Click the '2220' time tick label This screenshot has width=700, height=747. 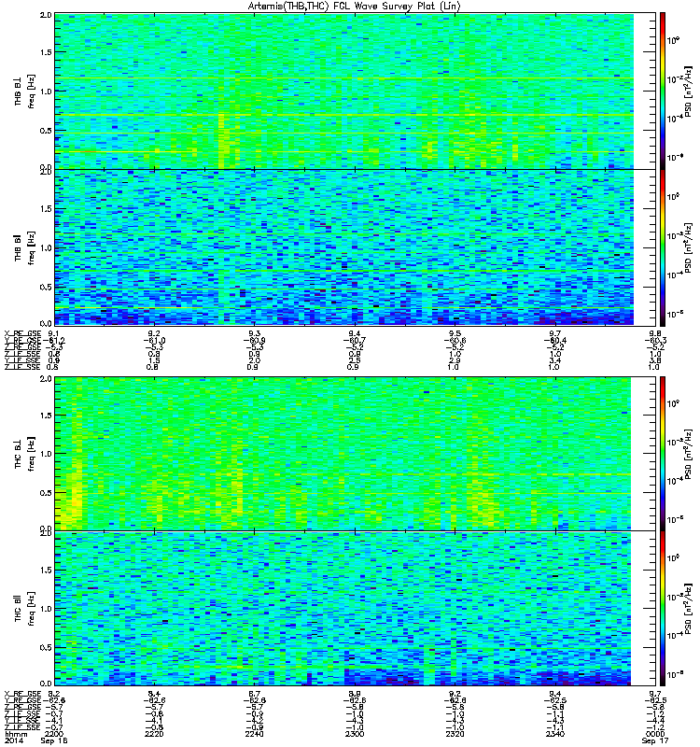(154, 734)
